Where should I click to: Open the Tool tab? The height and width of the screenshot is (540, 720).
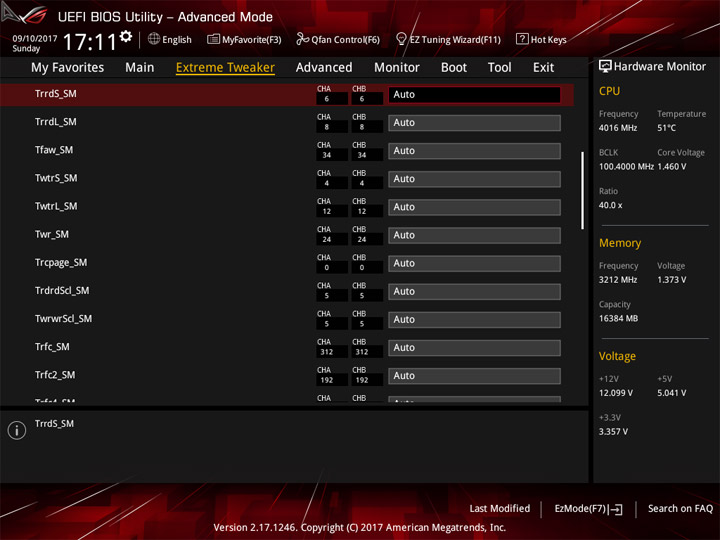point(500,68)
